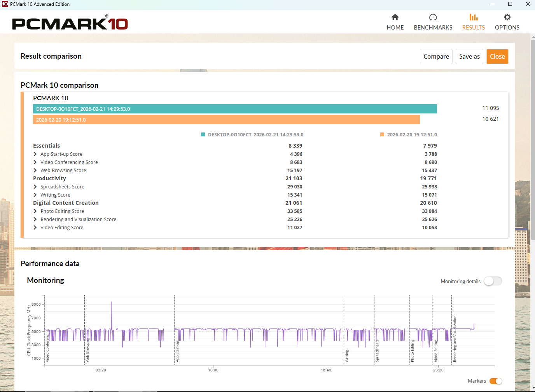The image size is (535, 392).
Task: Click the Essentials value 7 979
Action: click(430, 146)
